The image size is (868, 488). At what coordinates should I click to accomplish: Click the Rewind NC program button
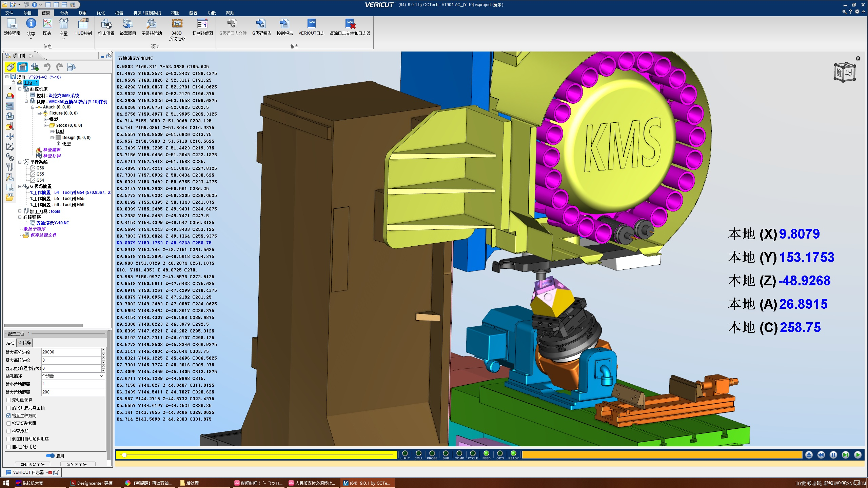[821, 455]
